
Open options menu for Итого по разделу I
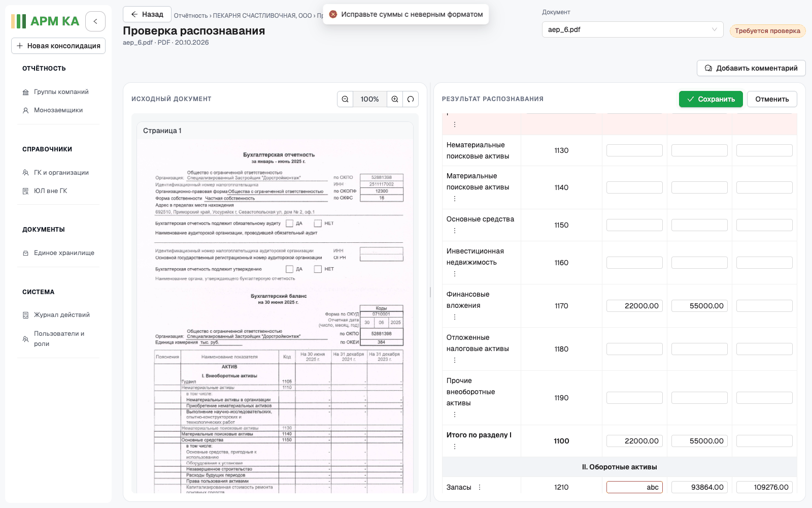click(455, 447)
